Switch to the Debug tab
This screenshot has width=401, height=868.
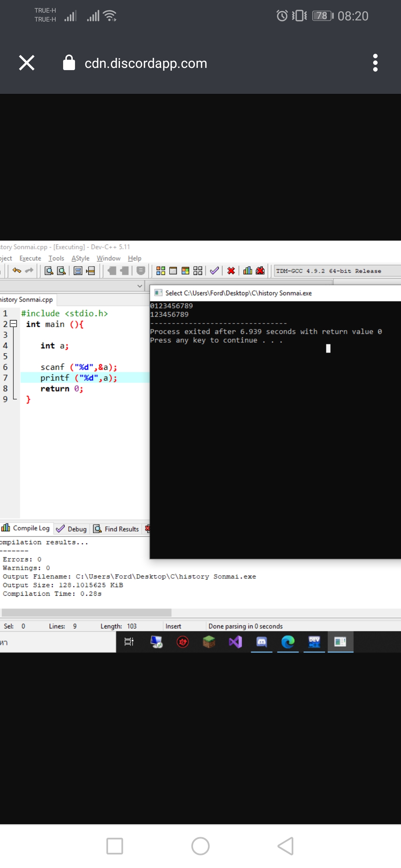pyautogui.click(x=72, y=529)
